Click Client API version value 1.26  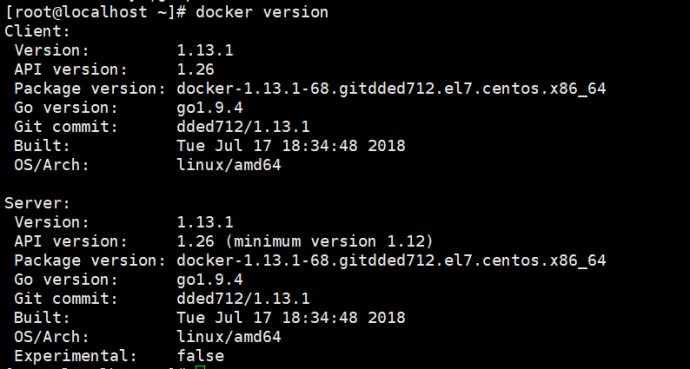click(195, 69)
